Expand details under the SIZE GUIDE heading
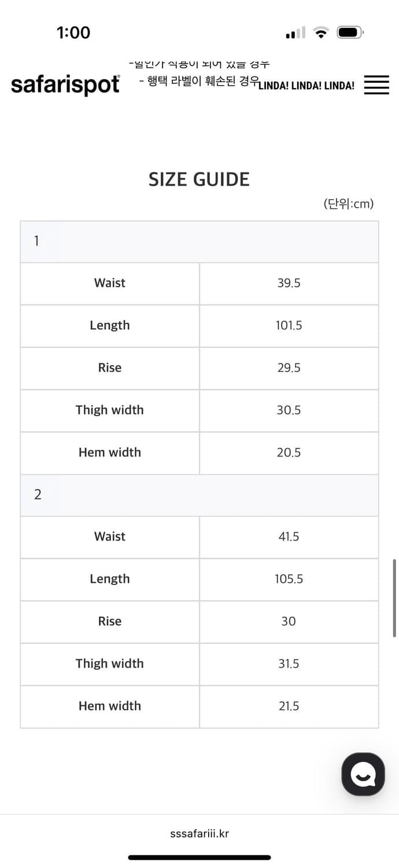 pyautogui.click(x=199, y=179)
